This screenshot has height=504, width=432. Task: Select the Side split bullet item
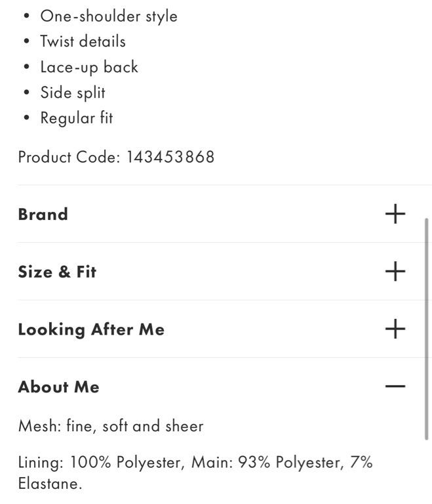coord(73,93)
